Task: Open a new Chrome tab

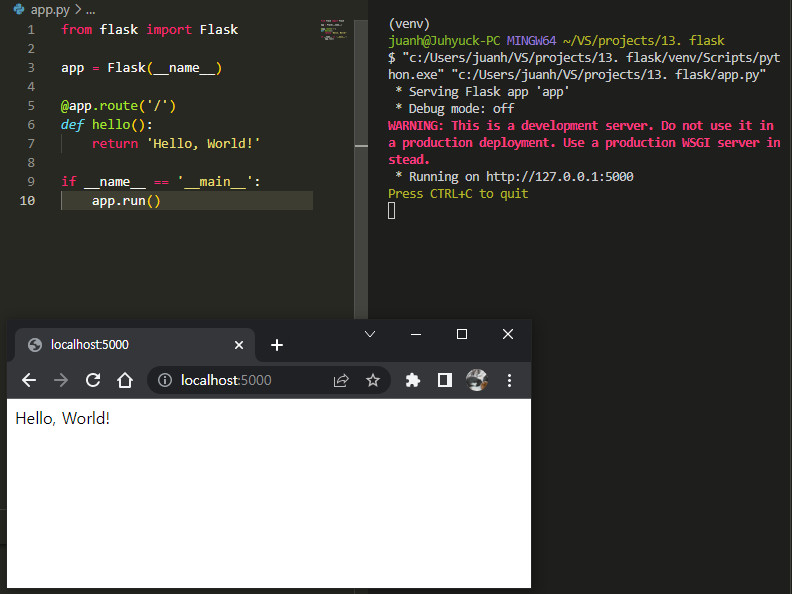Action: (x=277, y=345)
